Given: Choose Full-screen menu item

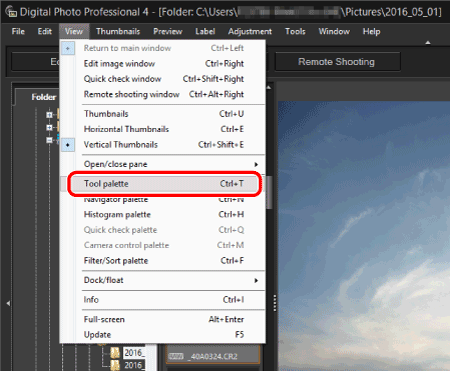Looking at the screenshot, I should (163, 319).
